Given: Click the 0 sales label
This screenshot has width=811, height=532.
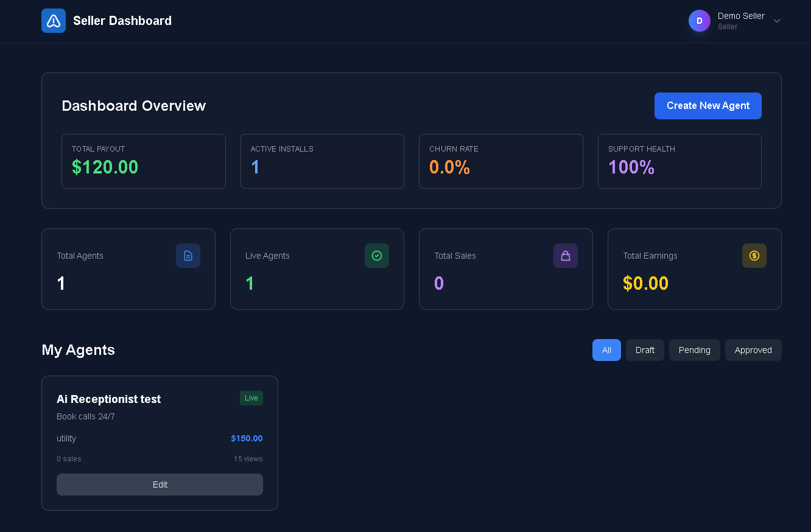Looking at the screenshot, I should point(69,458).
